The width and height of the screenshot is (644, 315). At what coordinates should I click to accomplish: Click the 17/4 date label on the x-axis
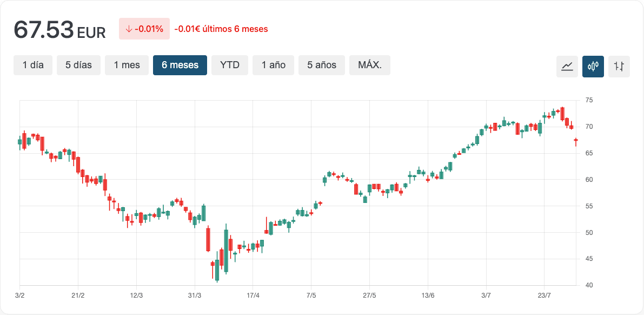253,295
